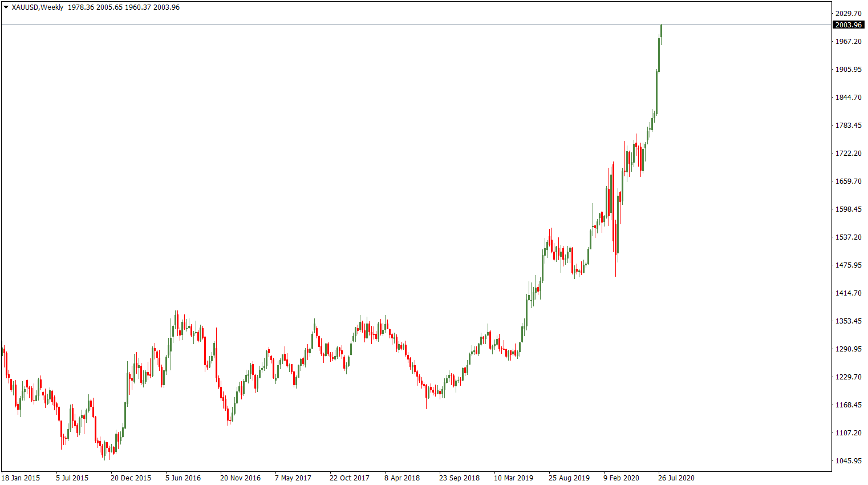This screenshot has width=868, height=485.
Task: Click the 22 Oct 2017 date label
Action: [349, 478]
